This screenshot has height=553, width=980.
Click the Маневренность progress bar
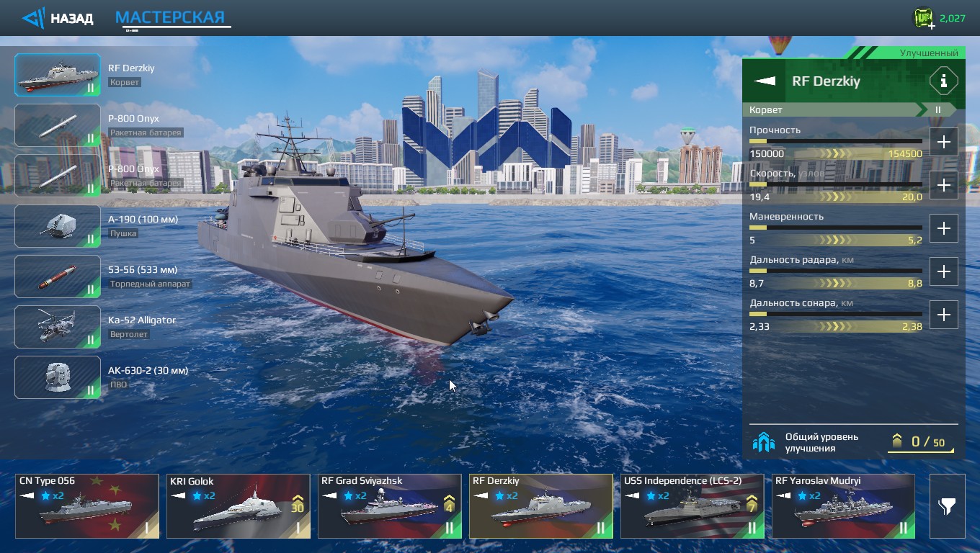(x=836, y=228)
